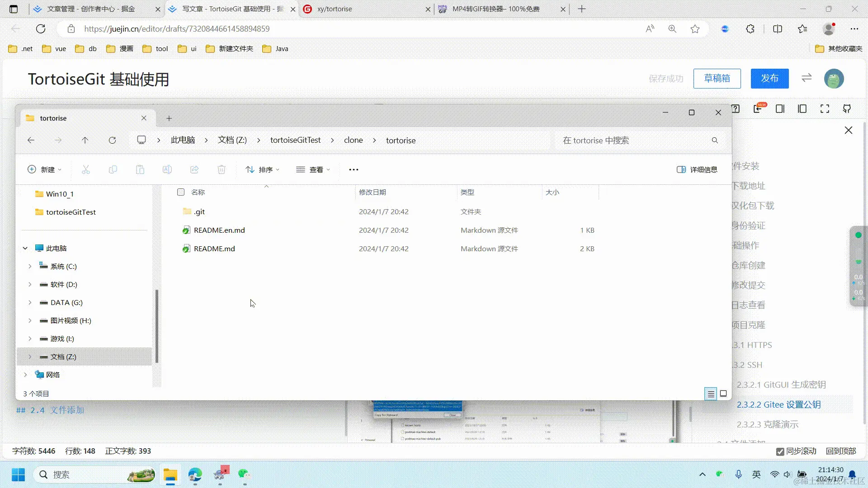Check the select-all checkbox beside 名称
The image size is (868, 488).
(x=181, y=192)
